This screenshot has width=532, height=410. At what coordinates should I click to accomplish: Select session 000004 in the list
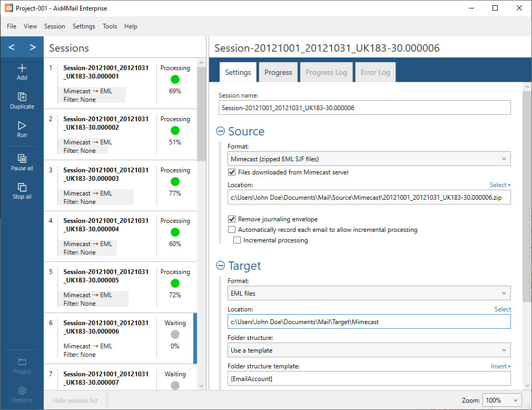(121, 236)
